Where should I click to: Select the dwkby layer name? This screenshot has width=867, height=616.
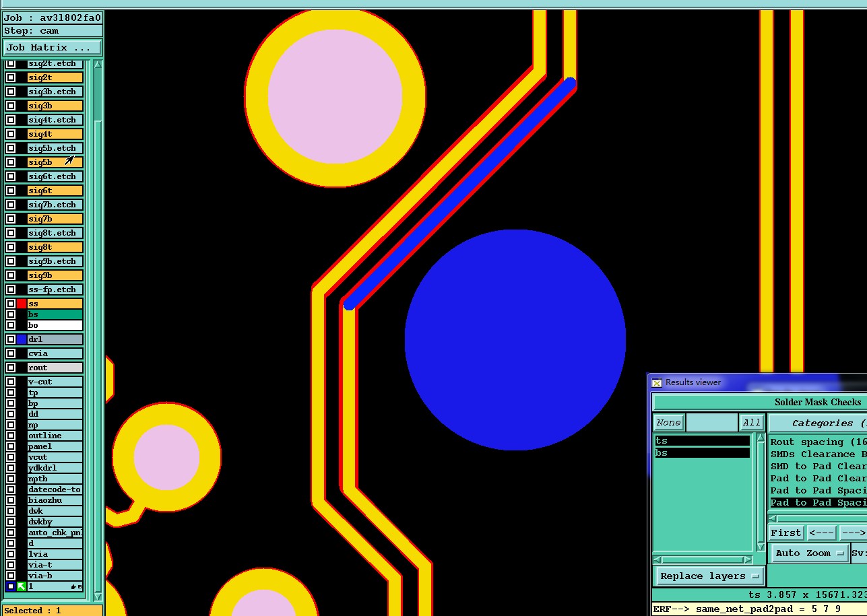55,522
